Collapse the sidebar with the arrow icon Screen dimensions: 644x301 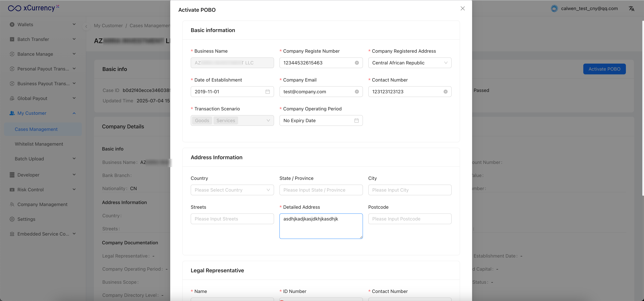[x=86, y=26]
